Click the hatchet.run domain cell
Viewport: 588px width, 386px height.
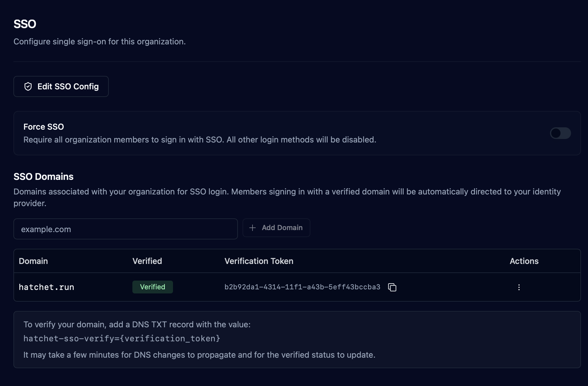[46, 287]
